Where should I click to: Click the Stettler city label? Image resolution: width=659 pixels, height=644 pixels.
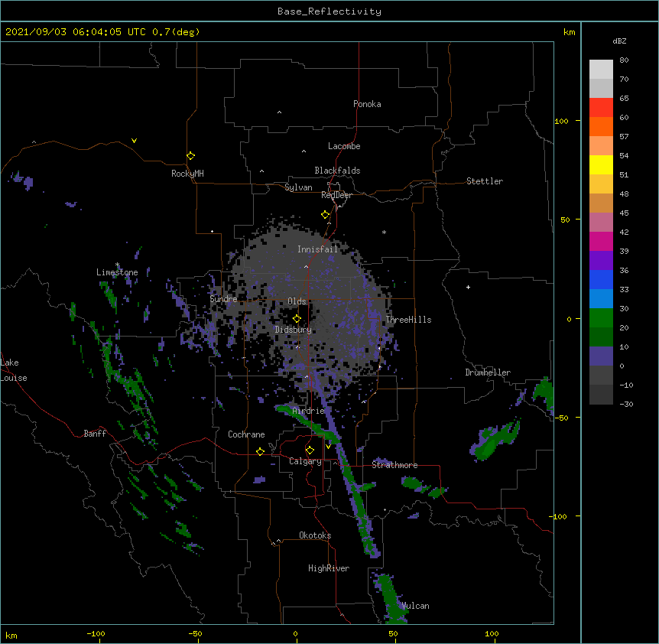[484, 181]
